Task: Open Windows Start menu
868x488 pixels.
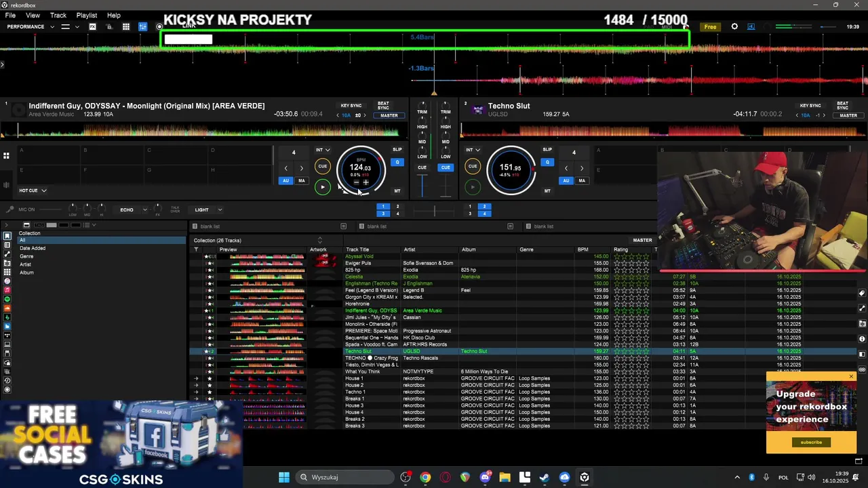Action: (x=284, y=477)
